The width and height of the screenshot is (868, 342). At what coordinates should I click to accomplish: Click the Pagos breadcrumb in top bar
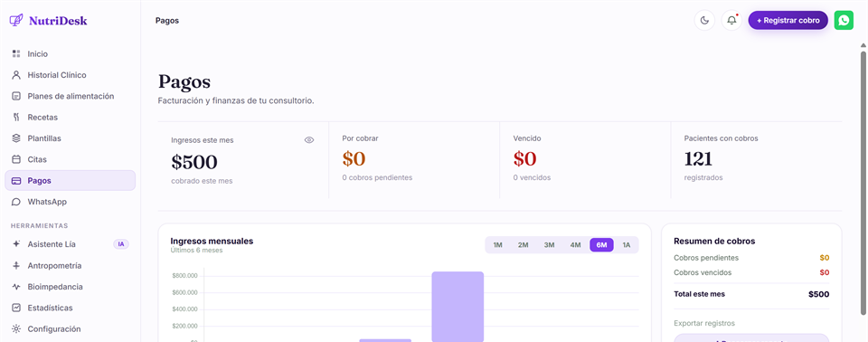pos(167,21)
